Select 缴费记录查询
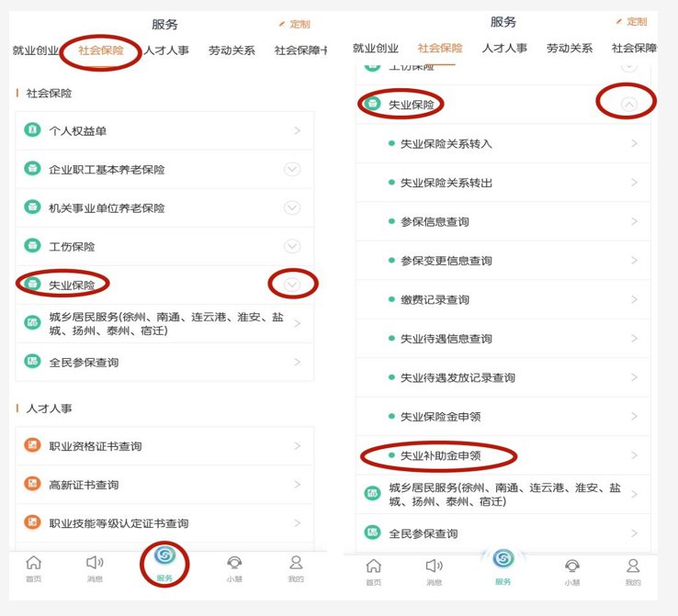This screenshot has width=678, height=616. [503, 299]
